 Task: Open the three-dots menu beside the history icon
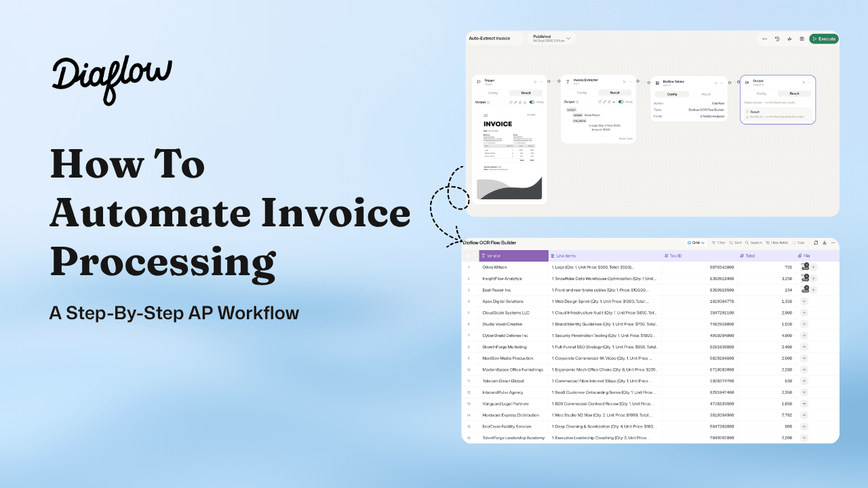click(765, 39)
